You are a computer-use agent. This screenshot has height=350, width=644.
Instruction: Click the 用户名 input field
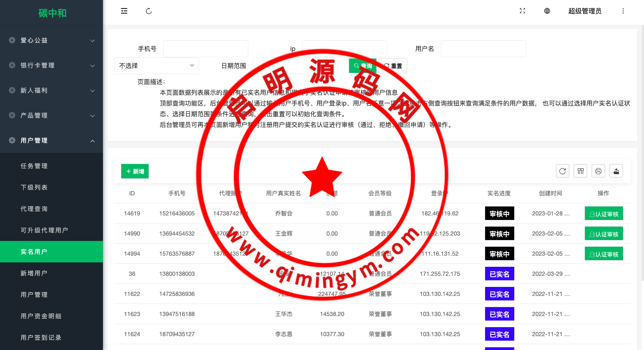pos(483,49)
